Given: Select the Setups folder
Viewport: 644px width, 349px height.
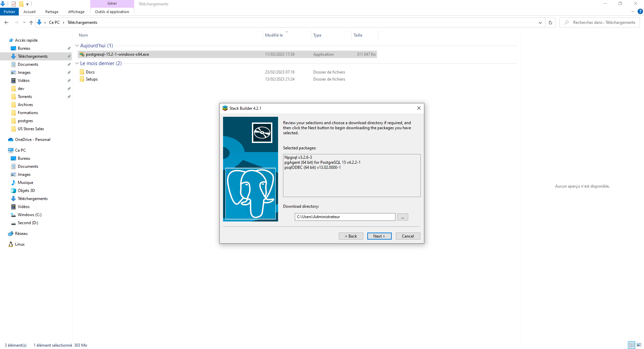Looking at the screenshot, I should pos(91,79).
